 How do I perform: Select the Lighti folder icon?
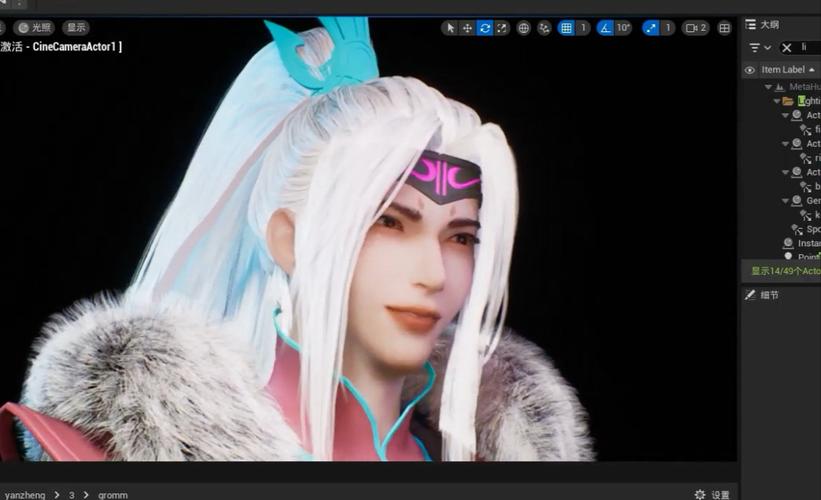pyautogui.click(x=787, y=101)
